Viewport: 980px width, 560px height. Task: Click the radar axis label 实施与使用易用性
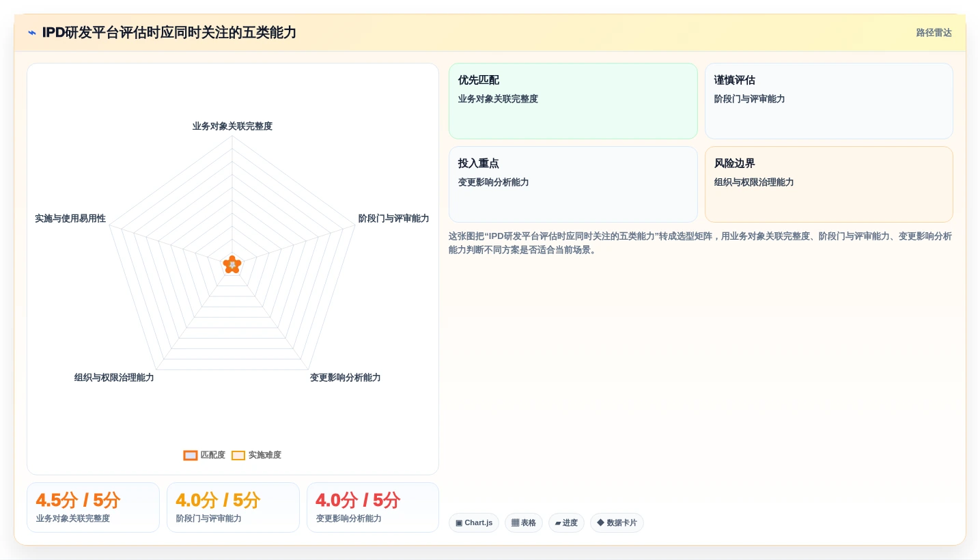[x=70, y=219]
